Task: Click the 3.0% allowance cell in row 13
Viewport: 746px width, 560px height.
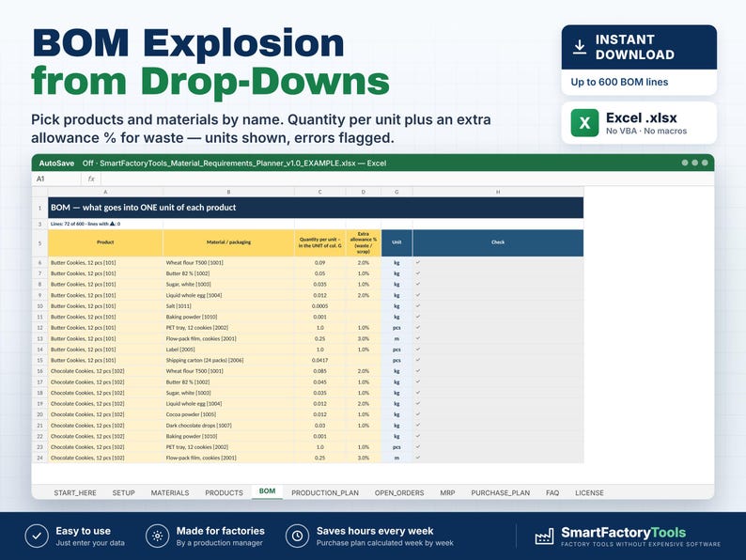Action: pyautogui.click(x=364, y=339)
